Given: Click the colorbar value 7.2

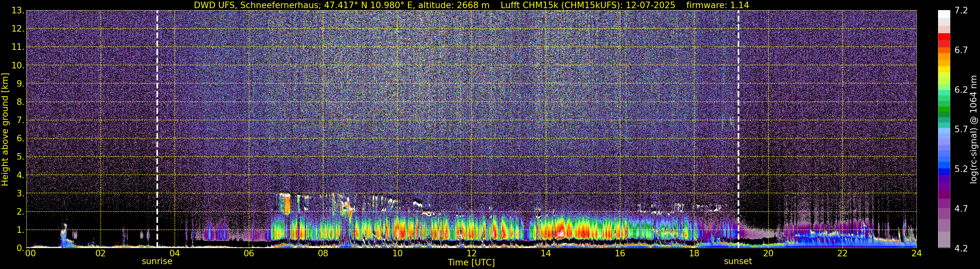Looking at the screenshot, I should pos(961,11).
